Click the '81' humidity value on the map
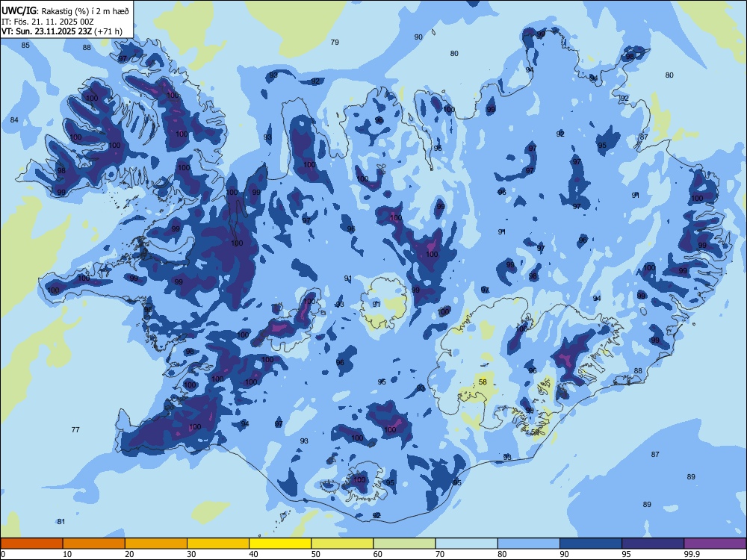This screenshot has width=747, height=560. click(x=61, y=521)
